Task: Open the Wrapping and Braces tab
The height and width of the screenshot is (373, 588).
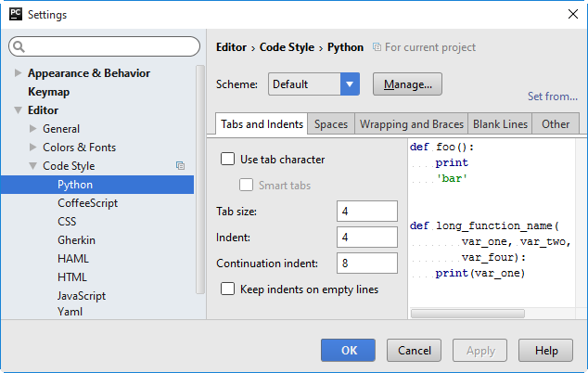Action: click(x=411, y=124)
